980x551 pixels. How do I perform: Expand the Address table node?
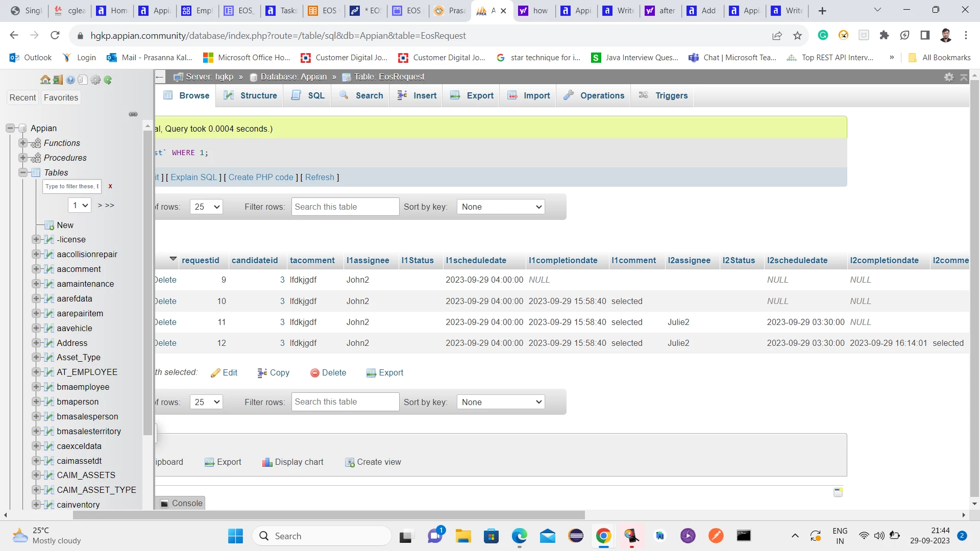(x=35, y=343)
